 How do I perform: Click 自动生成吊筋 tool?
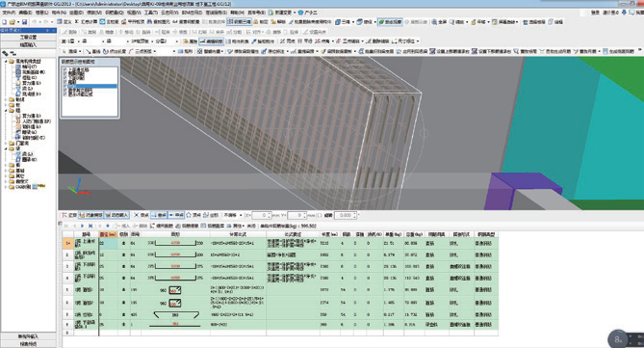point(554,51)
